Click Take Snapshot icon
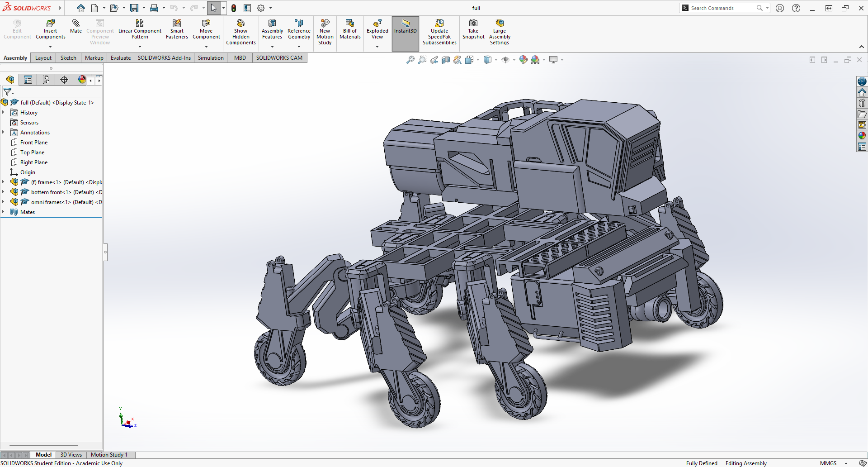The width and height of the screenshot is (868, 467). [473, 24]
